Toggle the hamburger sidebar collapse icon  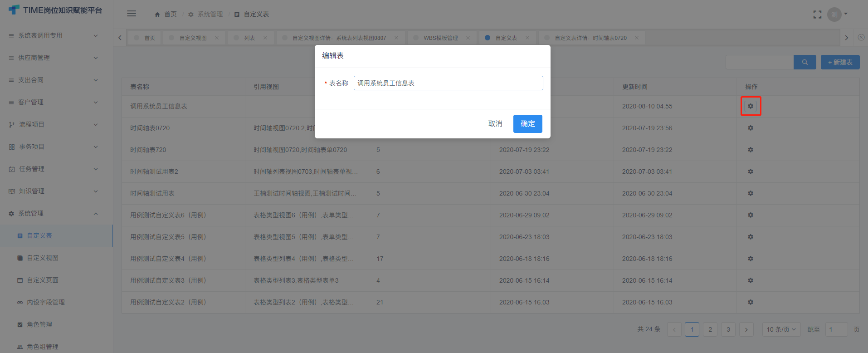point(132,14)
